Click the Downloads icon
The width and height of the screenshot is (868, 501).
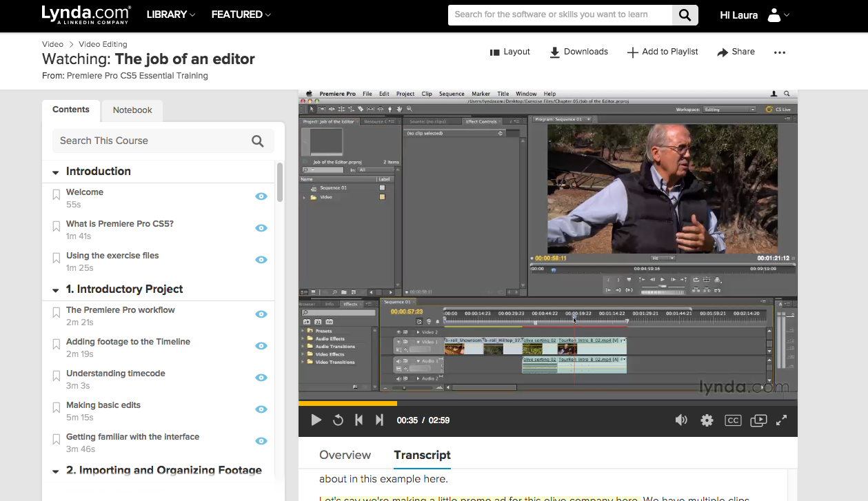click(555, 52)
